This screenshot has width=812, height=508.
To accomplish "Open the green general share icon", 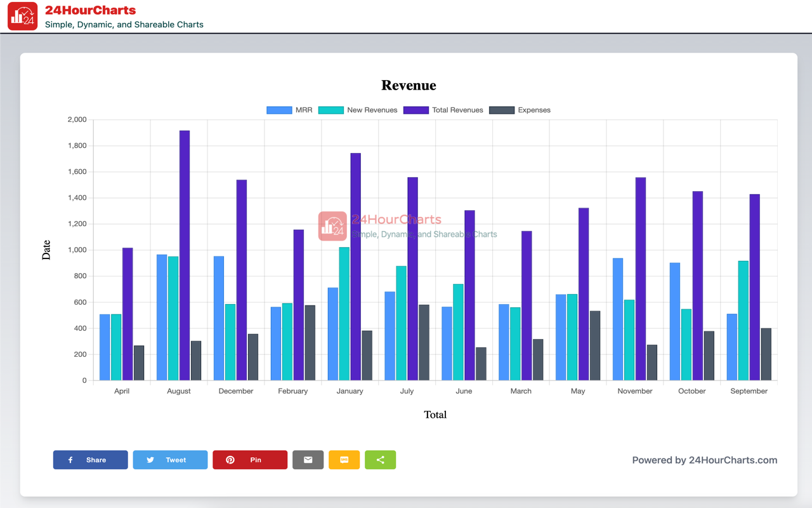I will click(380, 460).
